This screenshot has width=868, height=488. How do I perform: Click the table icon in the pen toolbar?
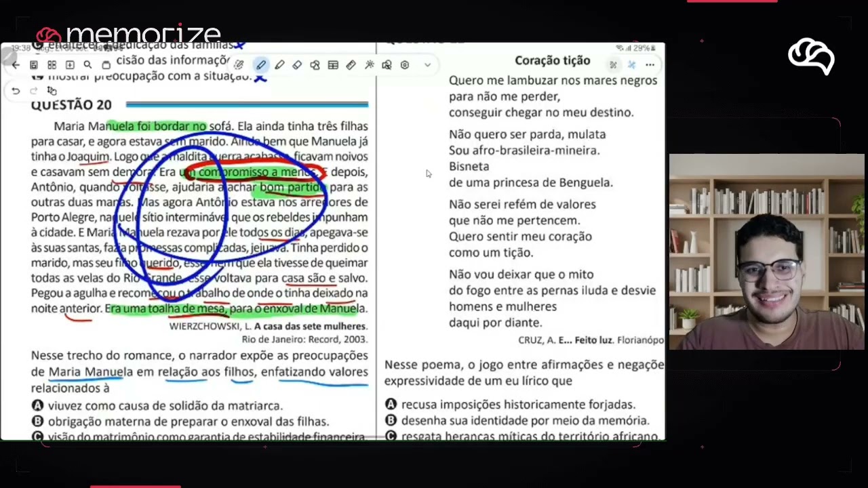point(333,65)
